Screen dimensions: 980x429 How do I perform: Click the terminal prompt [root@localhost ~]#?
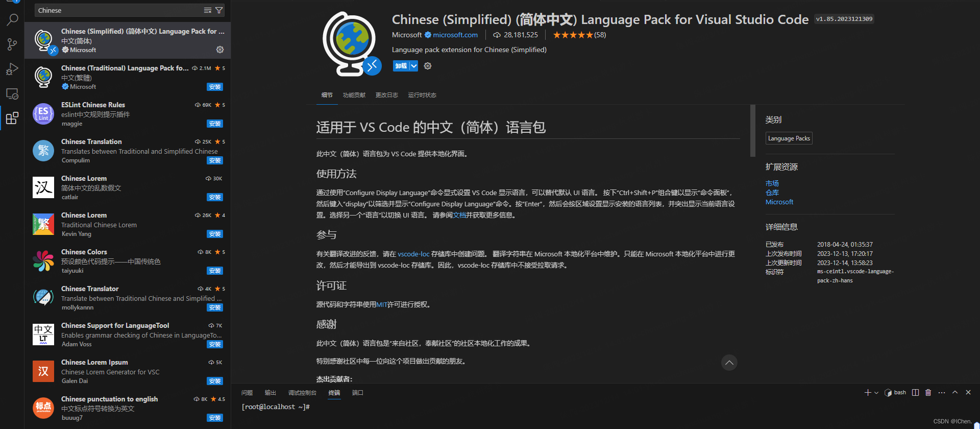[276, 407]
